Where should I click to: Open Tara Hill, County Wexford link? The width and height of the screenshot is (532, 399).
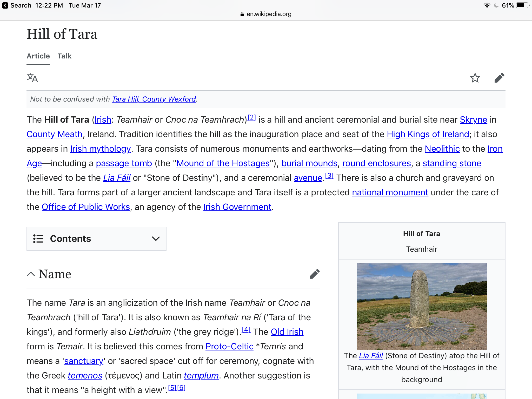(154, 99)
